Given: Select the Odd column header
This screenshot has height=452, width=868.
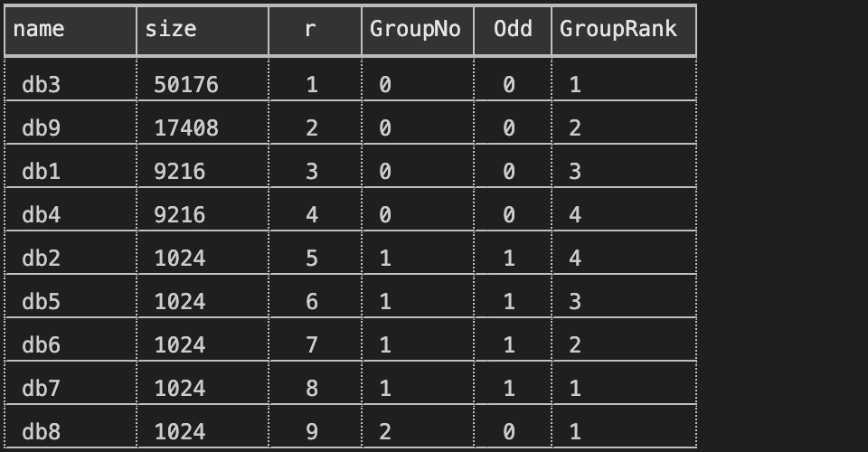Looking at the screenshot, I should [x=513, y=30].
